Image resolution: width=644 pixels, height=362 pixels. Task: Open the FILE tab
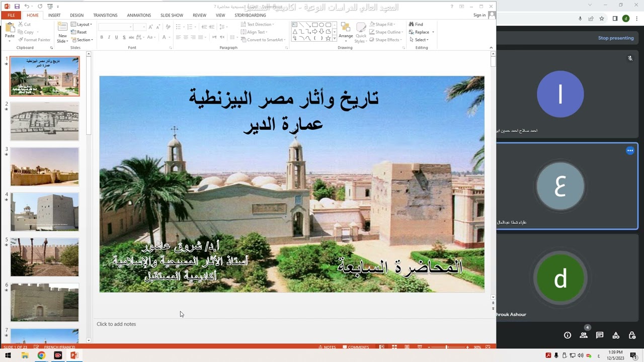tap(11, 15)
